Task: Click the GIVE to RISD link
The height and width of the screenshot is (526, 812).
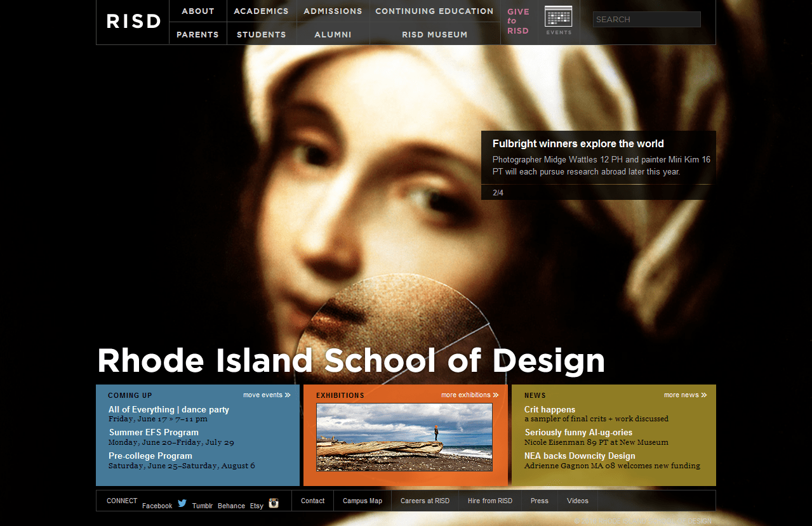Action: pyautogui.click(x=519, y=21)
